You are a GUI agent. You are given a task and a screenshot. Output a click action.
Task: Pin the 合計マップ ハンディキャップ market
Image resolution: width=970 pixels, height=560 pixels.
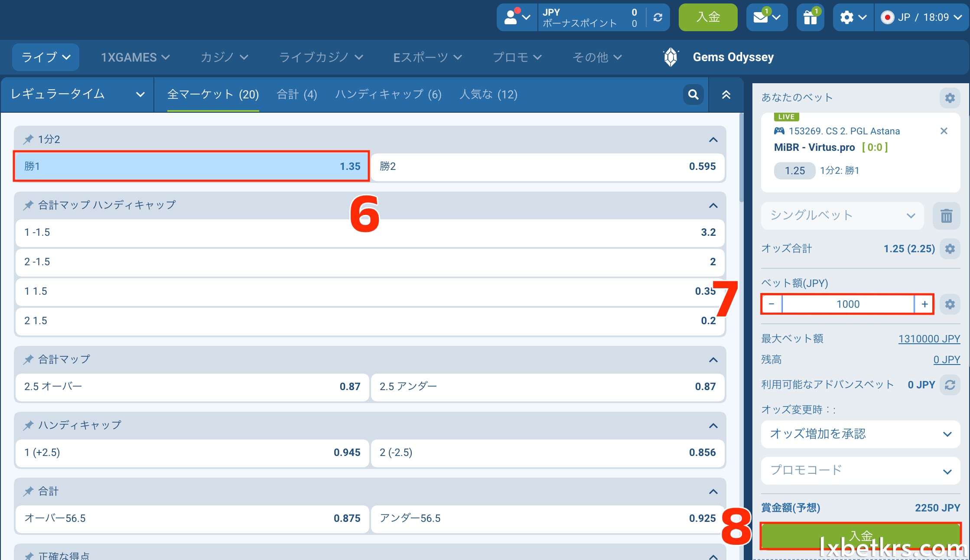[x=28, y=205]
